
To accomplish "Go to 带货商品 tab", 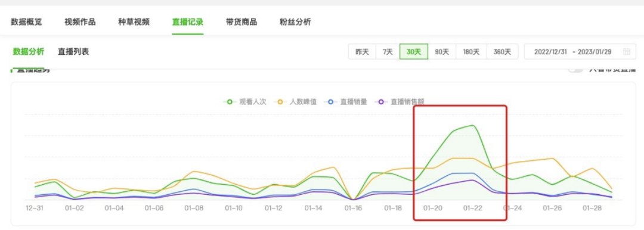I will pyautogui.click(x=241, y=22).
